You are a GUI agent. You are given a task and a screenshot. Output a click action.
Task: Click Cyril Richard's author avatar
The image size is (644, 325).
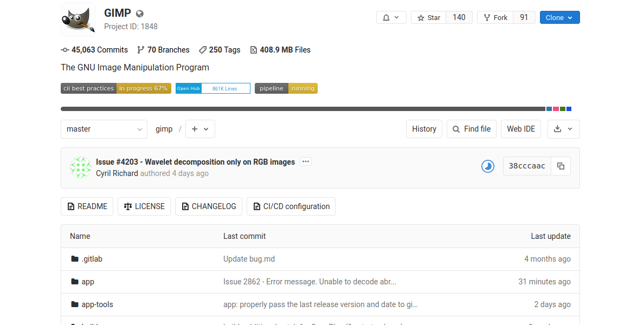coord(80,167)
